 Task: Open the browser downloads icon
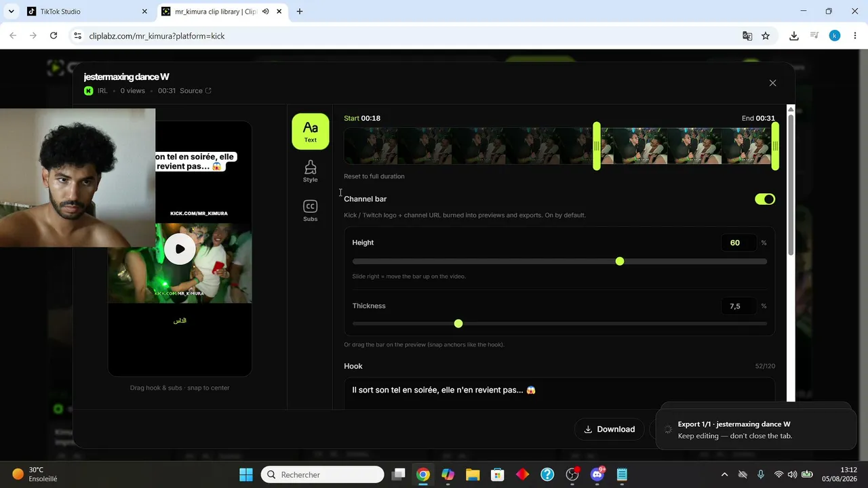pos(794,36)
